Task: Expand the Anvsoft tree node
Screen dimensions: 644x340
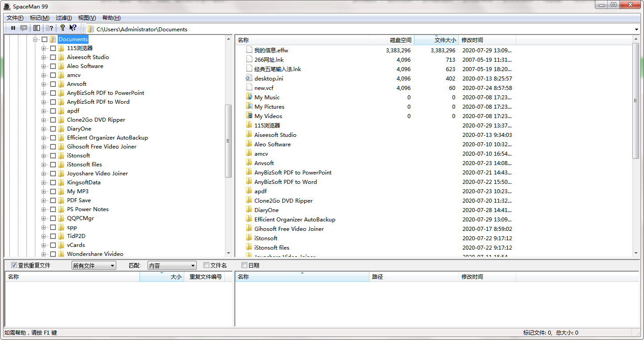Action: tap(43, 84)
